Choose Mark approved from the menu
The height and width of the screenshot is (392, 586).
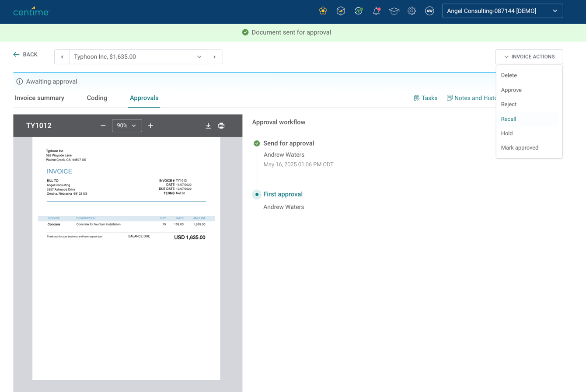[x=520, y=147]
